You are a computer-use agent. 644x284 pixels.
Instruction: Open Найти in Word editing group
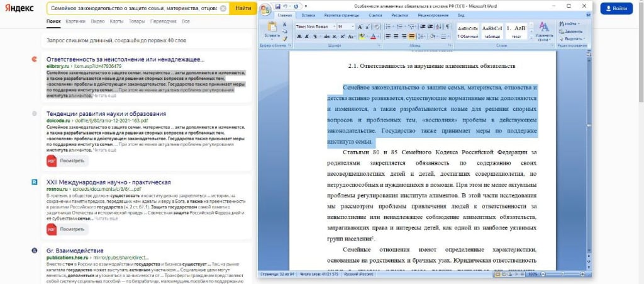tap(569, 24)
